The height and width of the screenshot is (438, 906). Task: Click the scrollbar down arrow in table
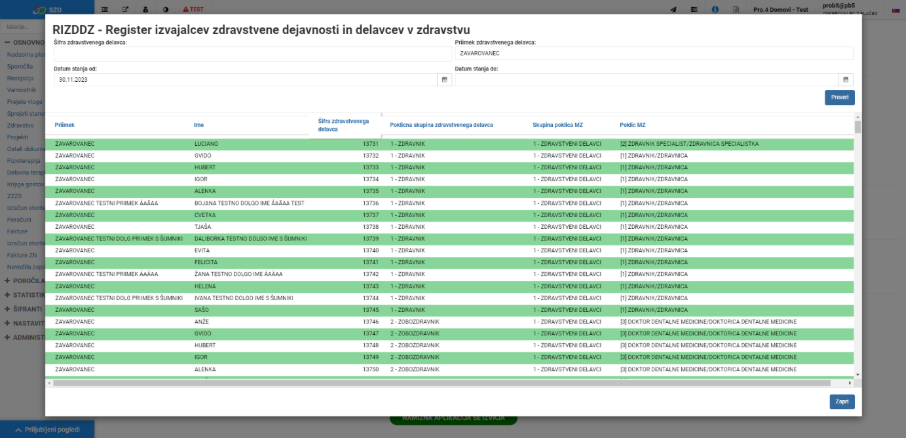point(857,375)
